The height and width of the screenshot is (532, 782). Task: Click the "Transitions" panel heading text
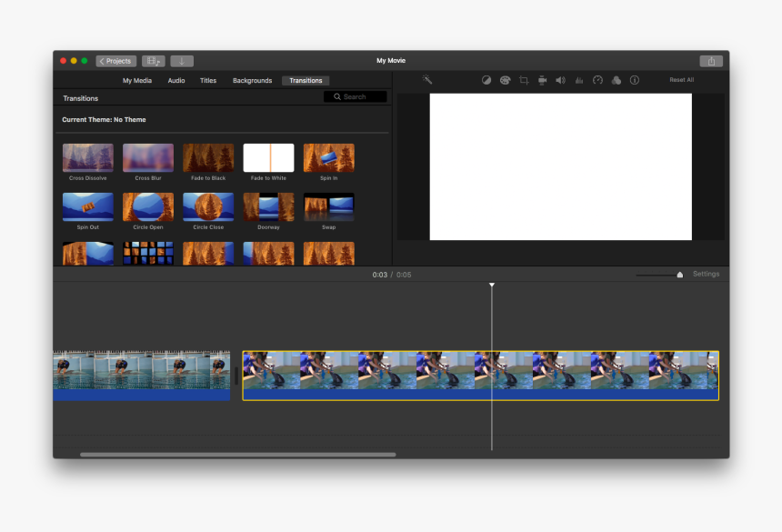[x=80, y=98]
